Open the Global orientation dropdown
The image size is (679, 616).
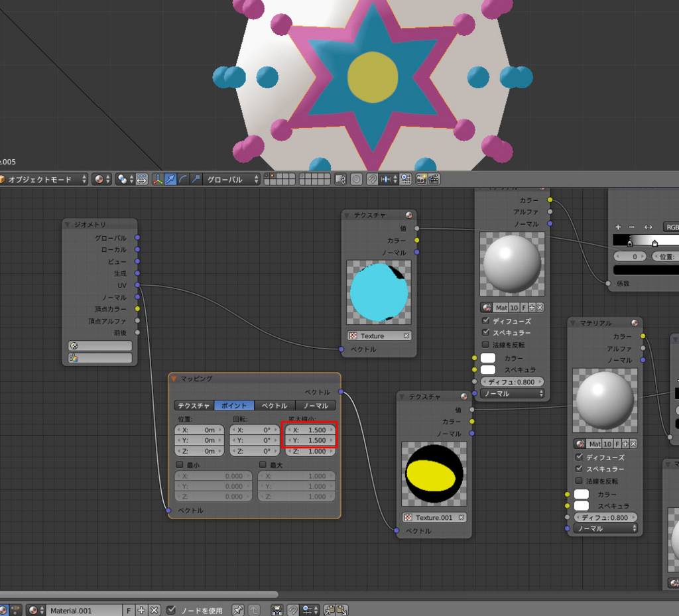[231, 179]
